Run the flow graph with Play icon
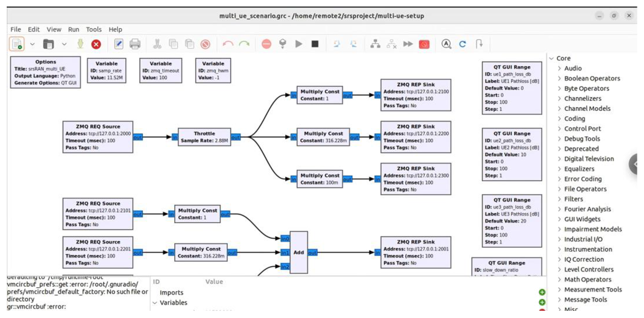Screen dimensions: 644x318 click(x=299, y=44)
